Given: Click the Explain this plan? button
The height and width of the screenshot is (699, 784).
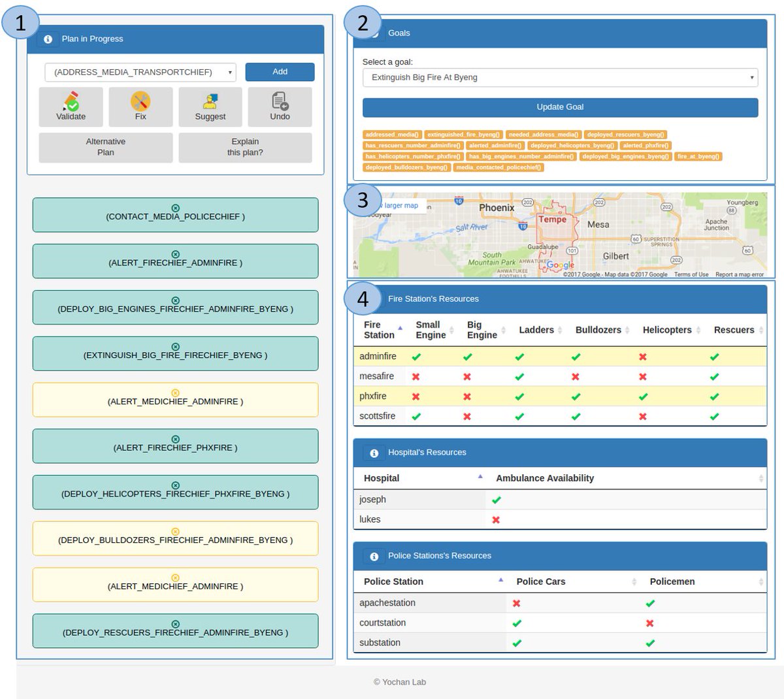Looking at the screenshot, I should (245, 147).
